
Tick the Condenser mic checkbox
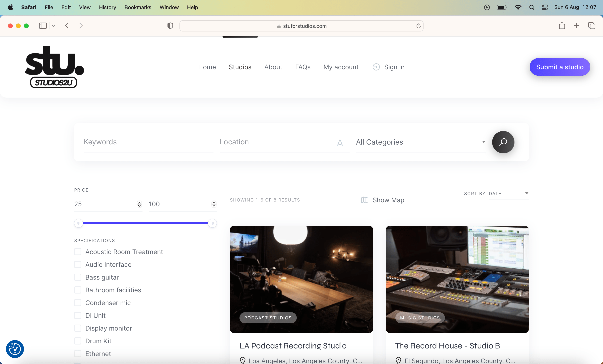click(78, 303)
